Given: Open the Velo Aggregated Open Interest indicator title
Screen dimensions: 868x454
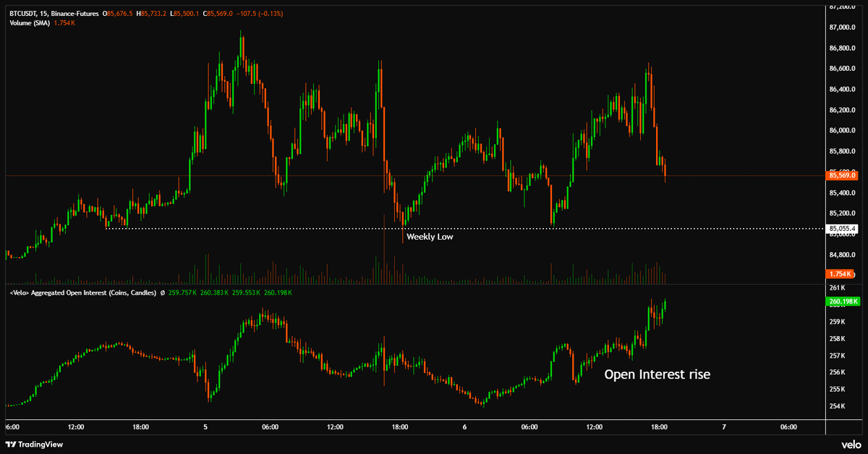Looking at the screenshot, I should pos(82,292).
